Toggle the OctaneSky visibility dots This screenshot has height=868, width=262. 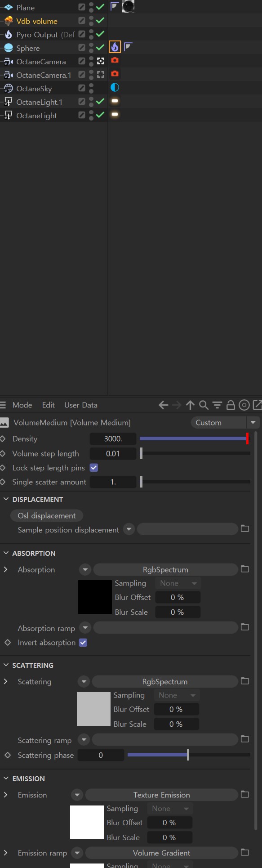coord(91,88)
